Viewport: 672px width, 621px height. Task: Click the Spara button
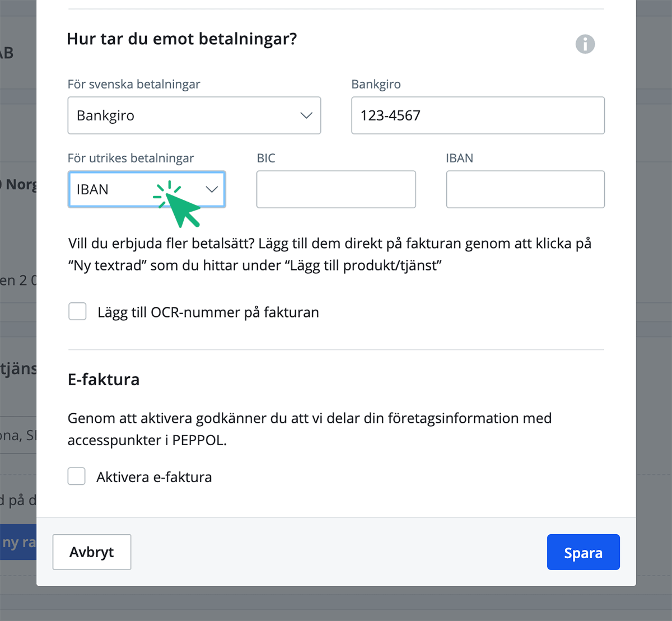[x=583, y=552]
